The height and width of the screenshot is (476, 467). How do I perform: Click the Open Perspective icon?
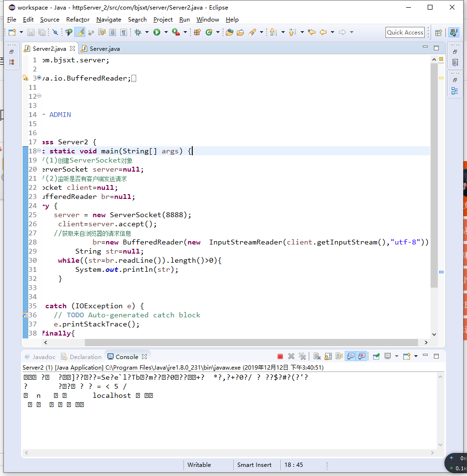pyautogui.click(x=438, y=33)
